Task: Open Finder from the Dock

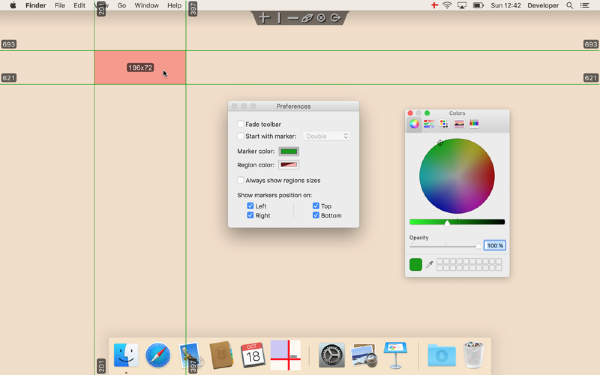Action: point(126,355)
